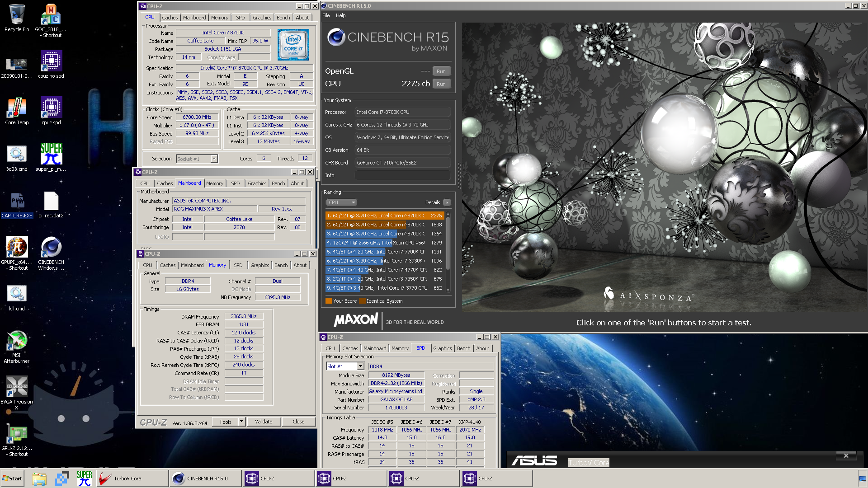Select ranking entry 5 i7-7700K
868x488 pixels.
[385, 252]
